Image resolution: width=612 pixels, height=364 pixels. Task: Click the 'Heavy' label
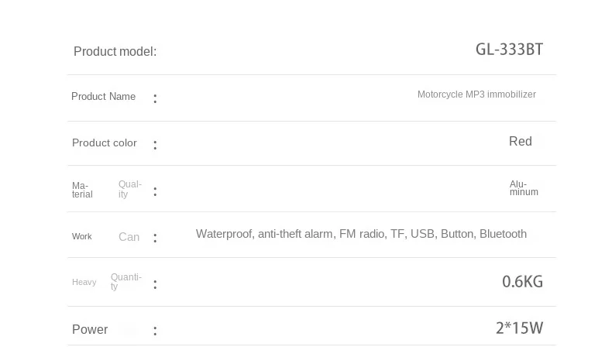84,282
